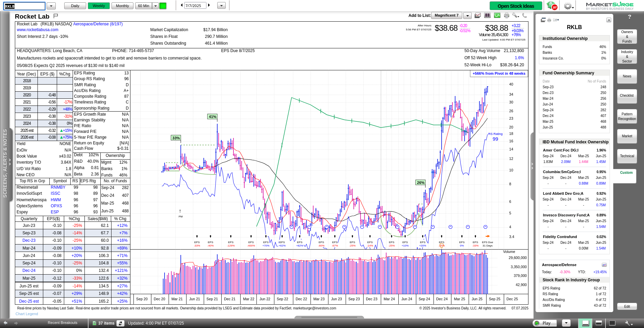Expand the Add to List dropdown arrow

point(467,16)
